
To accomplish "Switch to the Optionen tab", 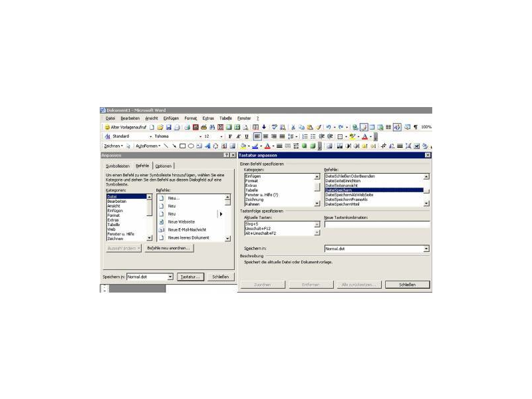I will click(x=163, y=166).
